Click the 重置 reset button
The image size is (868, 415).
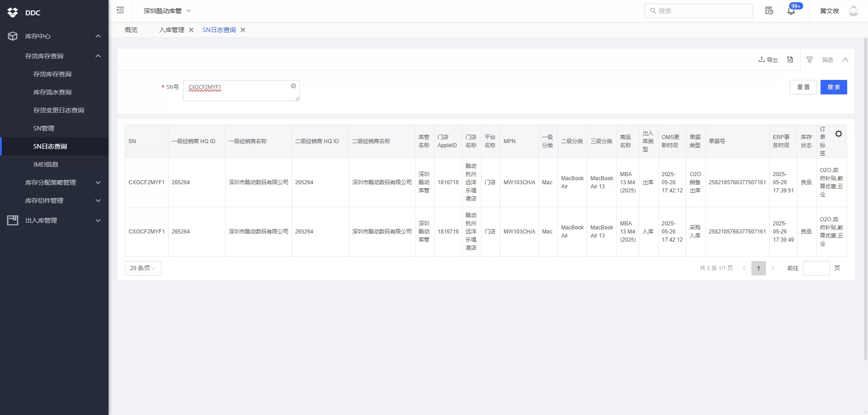pos(803,87)
